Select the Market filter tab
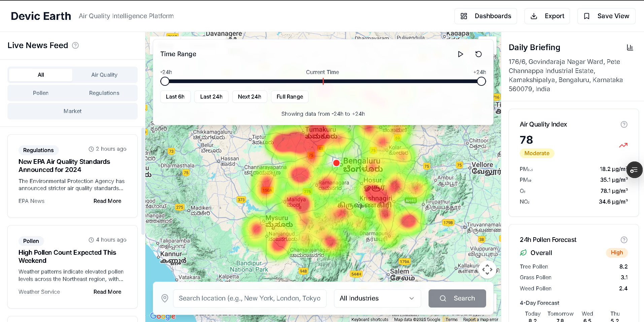The height and width of the screenshot is (322, 644). pos(72,111)
